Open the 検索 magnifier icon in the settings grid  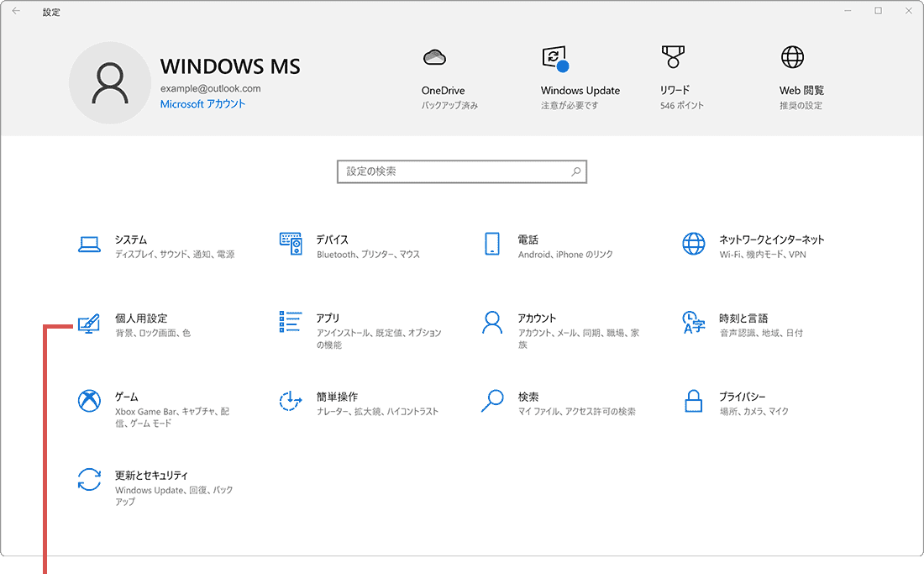tap(492, 401)
